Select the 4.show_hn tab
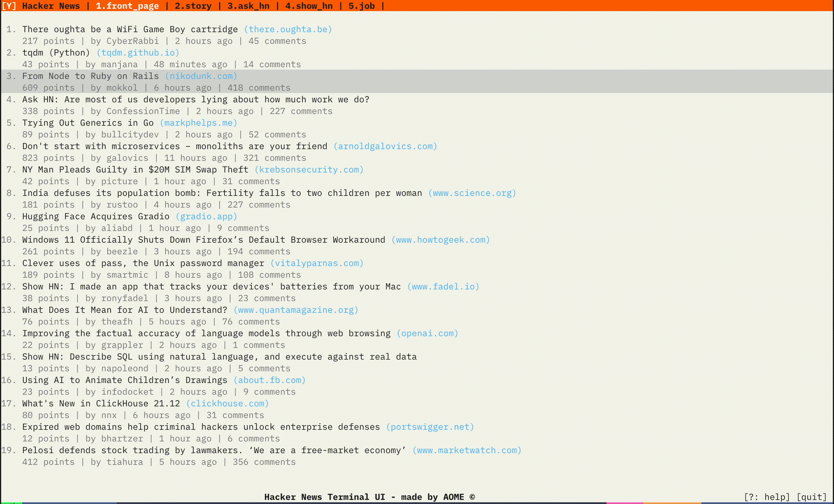 (309, 6)
